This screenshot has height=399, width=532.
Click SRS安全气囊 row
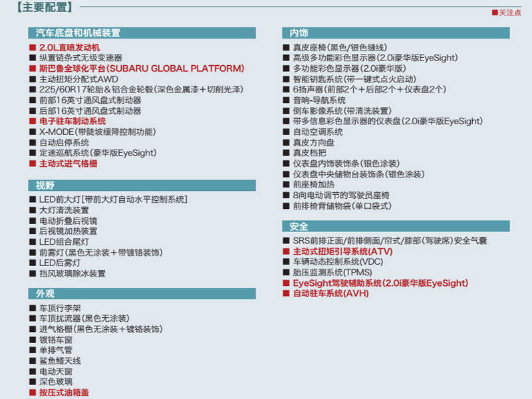click(385, 241)
